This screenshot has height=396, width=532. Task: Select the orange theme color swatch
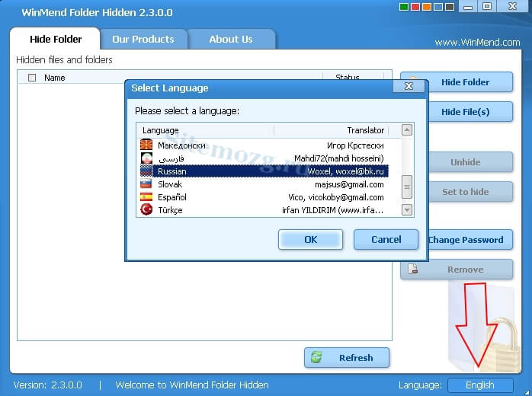coord(427,7)
